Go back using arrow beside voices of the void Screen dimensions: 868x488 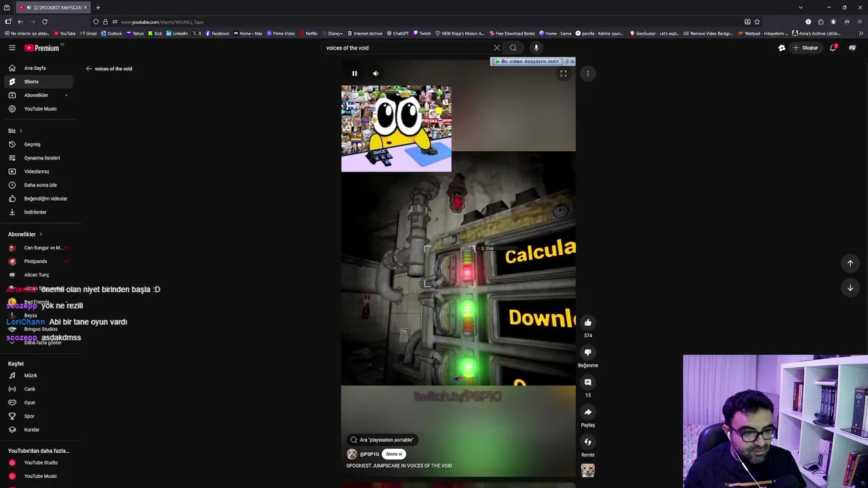coord(88,68)
